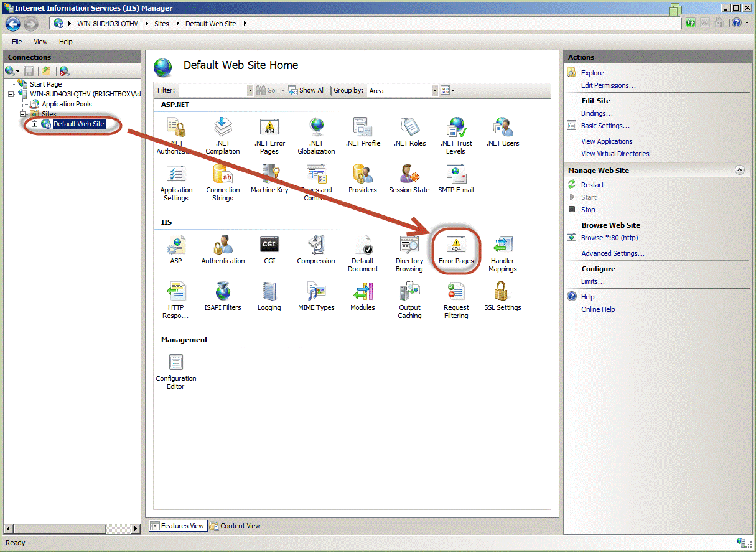Expand Default Web Site tree node
756x552 pixels.
tap(34, 124)
